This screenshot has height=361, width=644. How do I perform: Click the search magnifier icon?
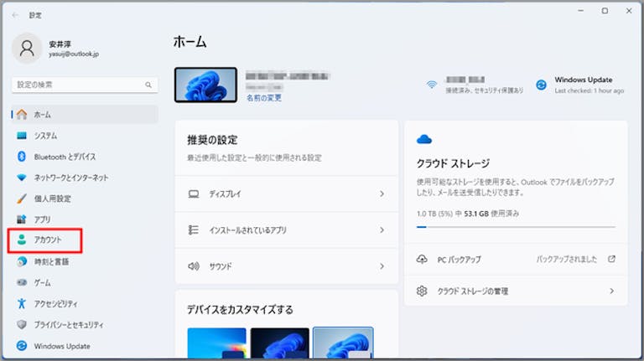coord(148,85)
